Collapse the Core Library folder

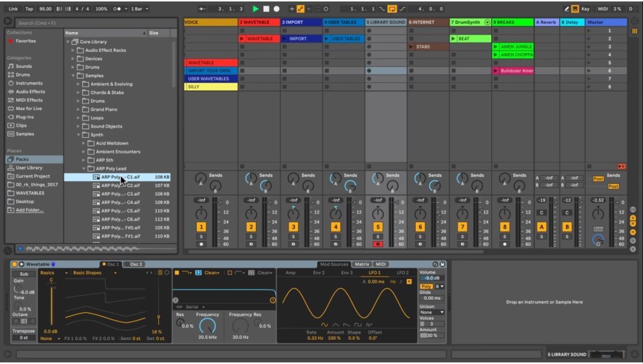(68, 42)
